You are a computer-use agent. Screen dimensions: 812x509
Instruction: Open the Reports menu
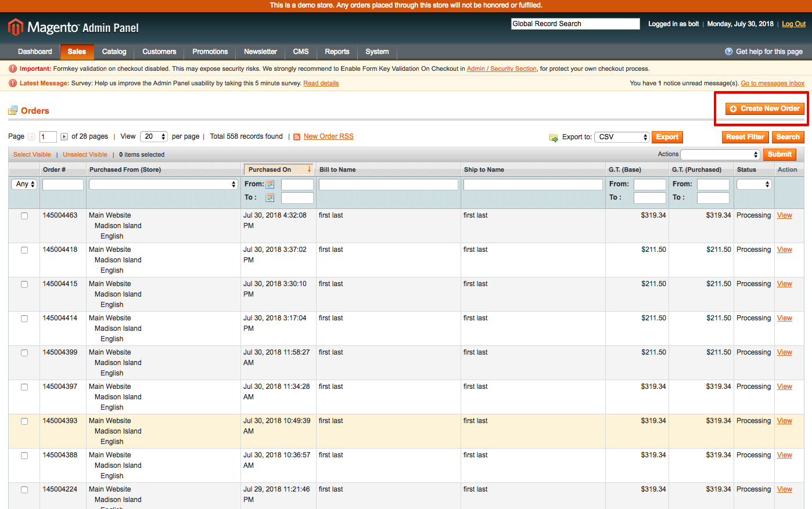pyautogui.click(x=337, y=52)
